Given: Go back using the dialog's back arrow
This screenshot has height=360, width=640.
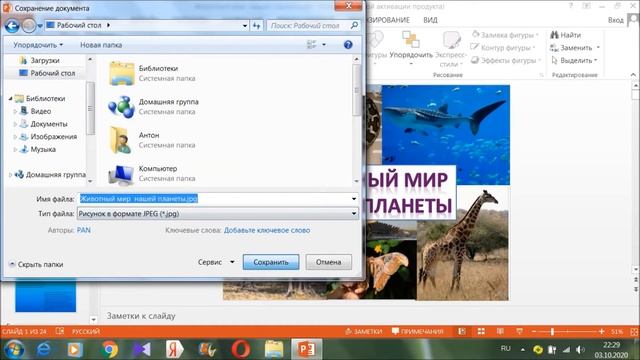Looking at the screenshot, I should tap(12, 26).
